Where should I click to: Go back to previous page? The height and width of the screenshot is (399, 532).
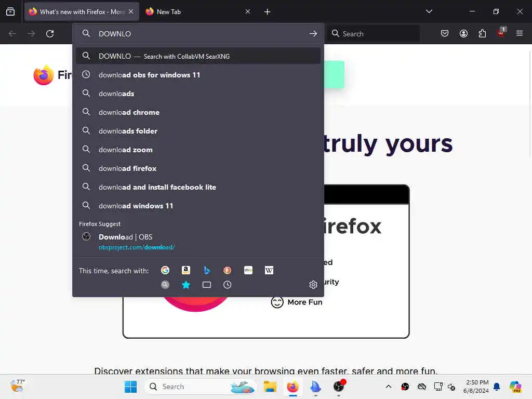(x=12, y=34)
